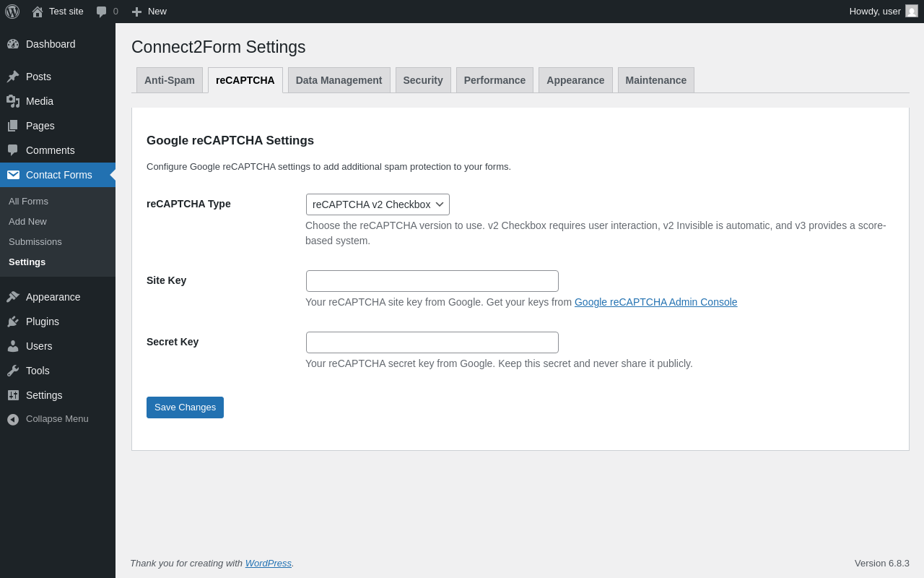Click the Posts pushpin icon
The image size is (924, 578).
click(x=13, y=77)
